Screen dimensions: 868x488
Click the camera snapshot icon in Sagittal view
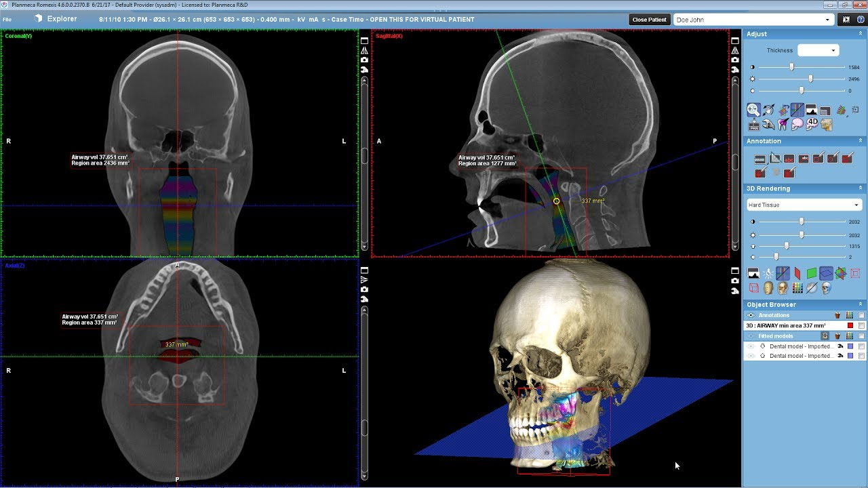pyautogui.click(x=735, y=60)
